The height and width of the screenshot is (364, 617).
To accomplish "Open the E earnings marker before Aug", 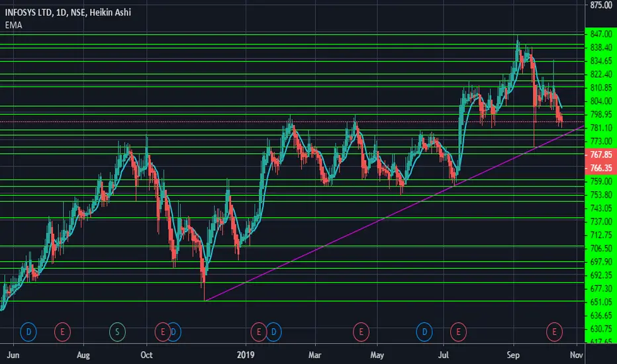I will [62, 332].
